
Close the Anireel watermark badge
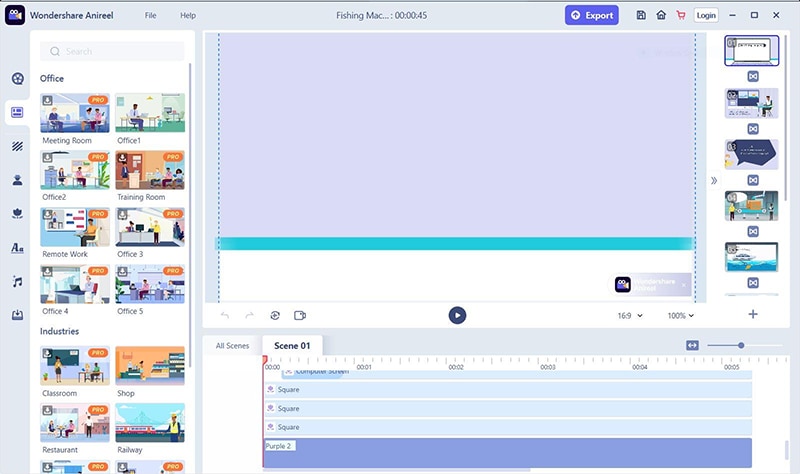tap(684, 285)
